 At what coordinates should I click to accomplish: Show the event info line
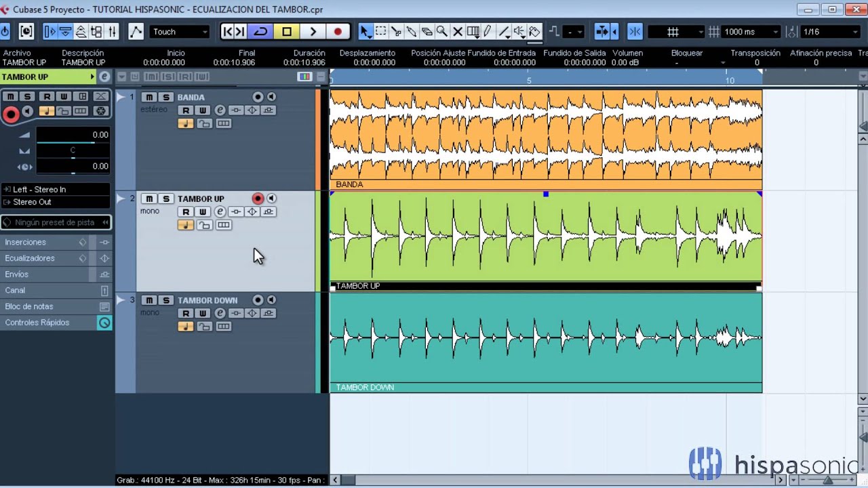click(65, 32)
